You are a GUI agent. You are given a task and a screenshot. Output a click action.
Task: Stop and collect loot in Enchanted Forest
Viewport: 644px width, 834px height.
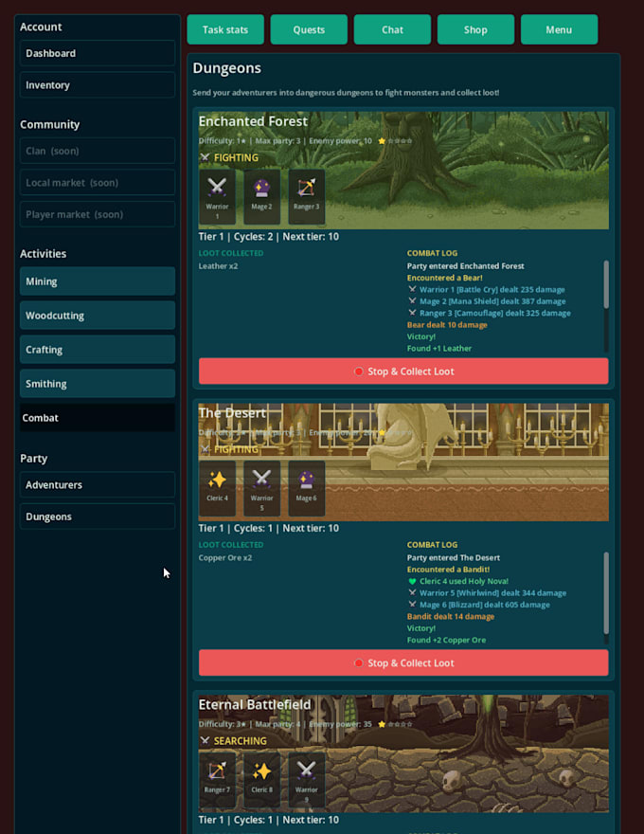403,372
